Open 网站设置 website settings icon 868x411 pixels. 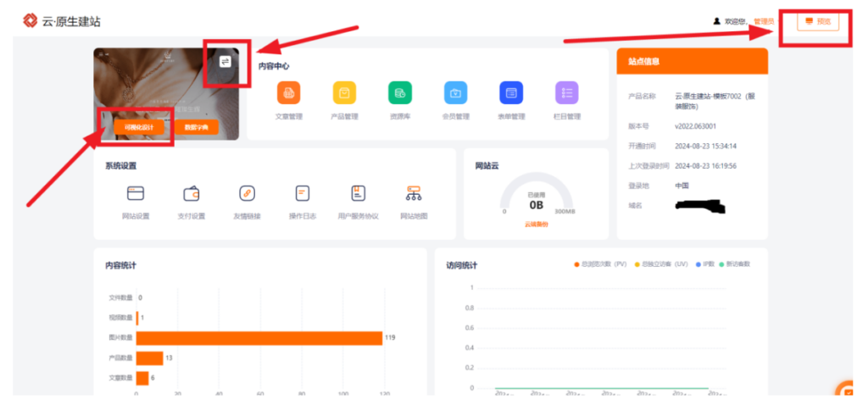click(x=136, y=193)
